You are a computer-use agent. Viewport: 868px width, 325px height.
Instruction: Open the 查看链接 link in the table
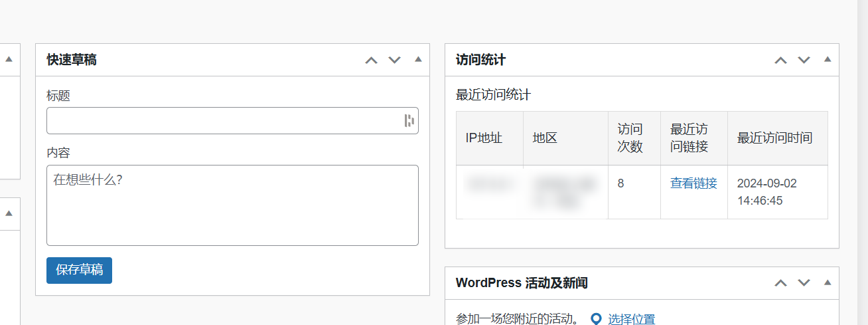point(693,183)
